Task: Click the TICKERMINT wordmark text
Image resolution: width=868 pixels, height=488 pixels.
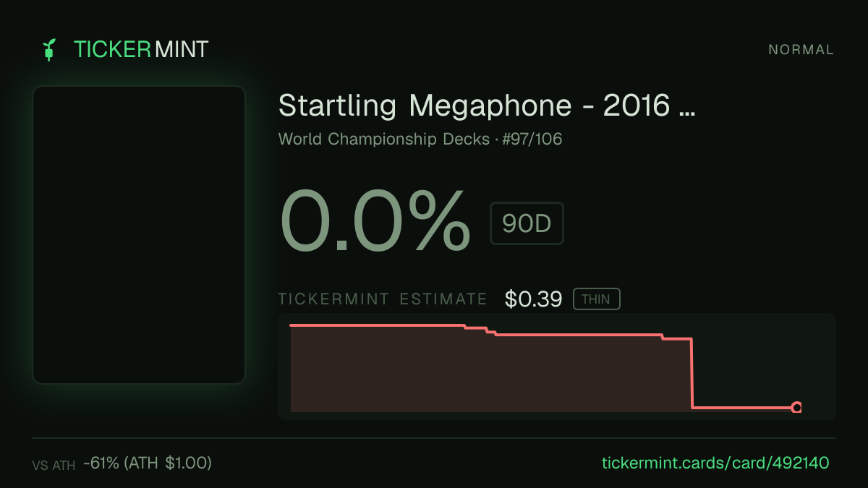Action: (141, 49)
